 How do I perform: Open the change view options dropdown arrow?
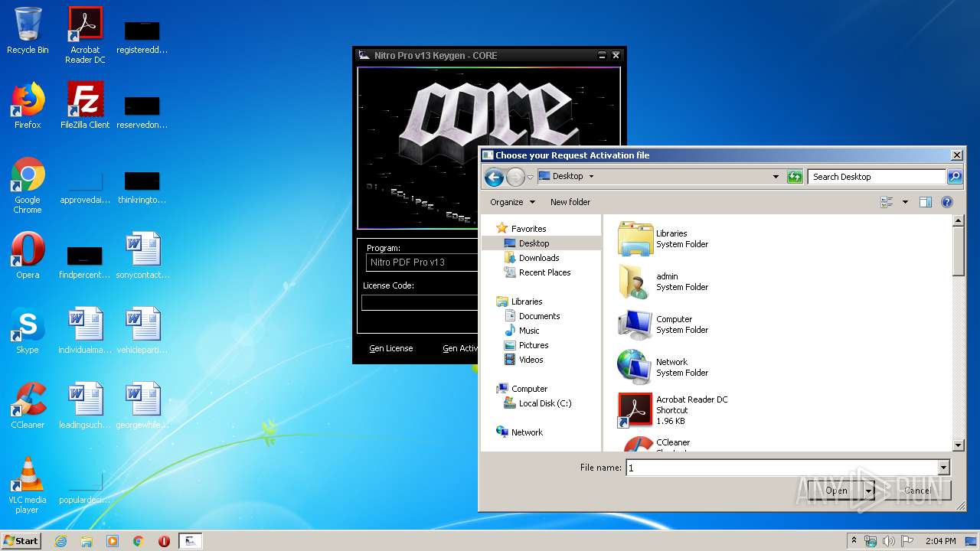(905, 202)
